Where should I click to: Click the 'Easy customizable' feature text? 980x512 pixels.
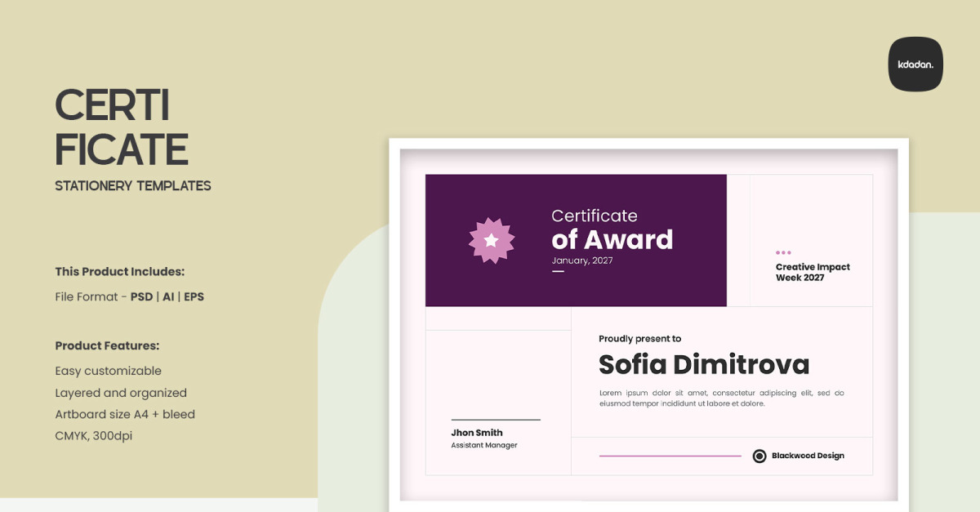pos(108,371)
